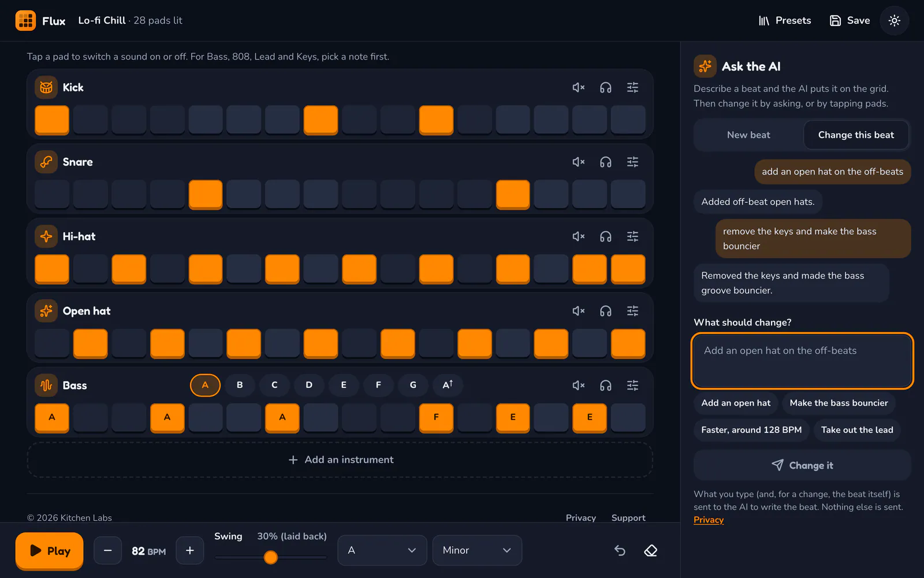Open the Support link in footer
This screenshot has height=578, width=924.
click(628, 518)
